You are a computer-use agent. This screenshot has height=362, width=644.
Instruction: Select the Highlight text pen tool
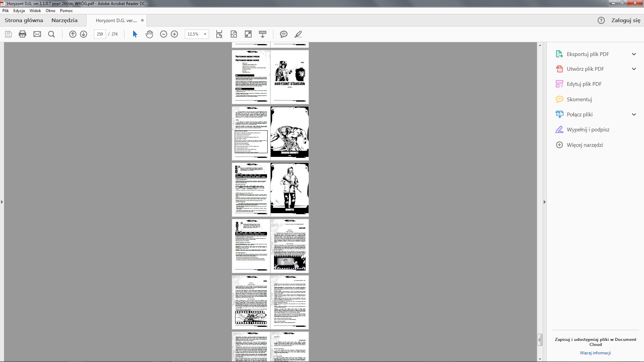pos(298,34)
